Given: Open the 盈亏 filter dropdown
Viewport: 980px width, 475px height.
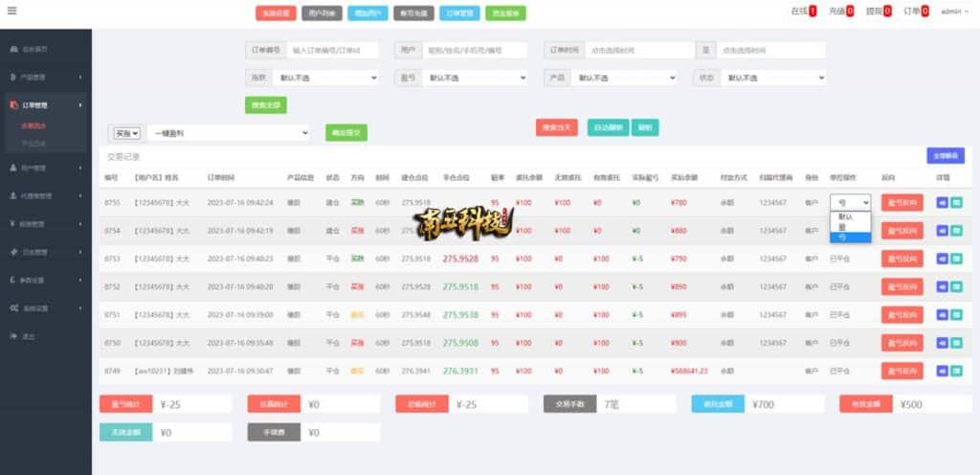Looking at the screenshot, I should 475,78.
